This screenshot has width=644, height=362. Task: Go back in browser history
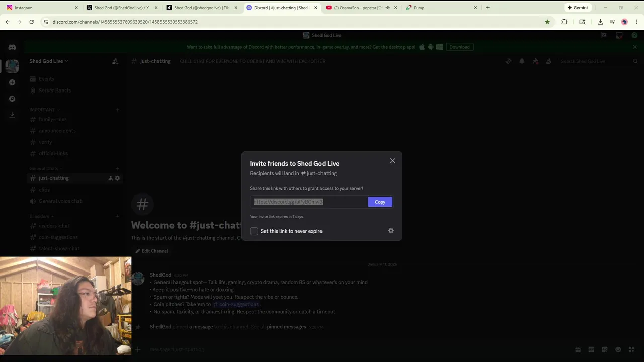coord(8,22)
